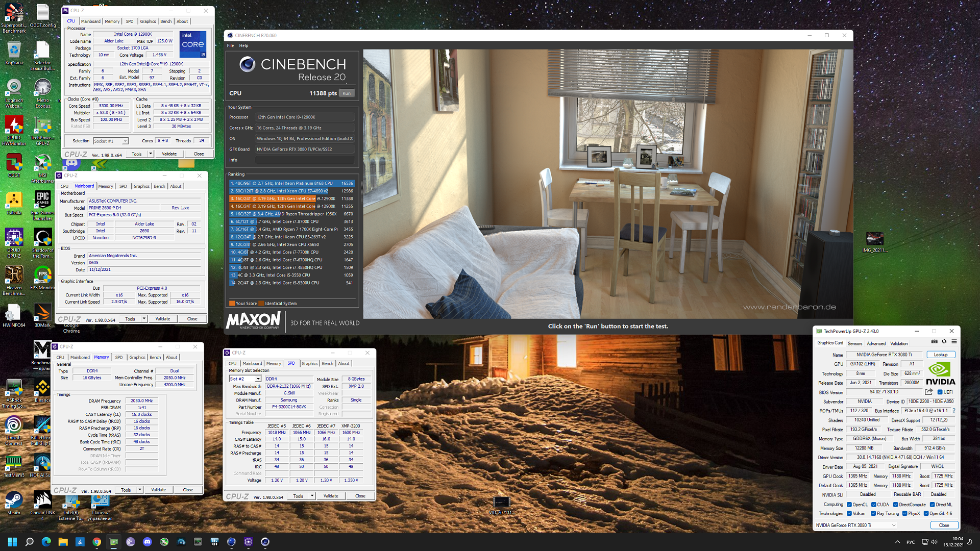Viewport: 980px width, 551px height.
Task: Expand the Tools arrow in CPU-Z CPU window
Action: pyautogui.click(x=151, y=154)
